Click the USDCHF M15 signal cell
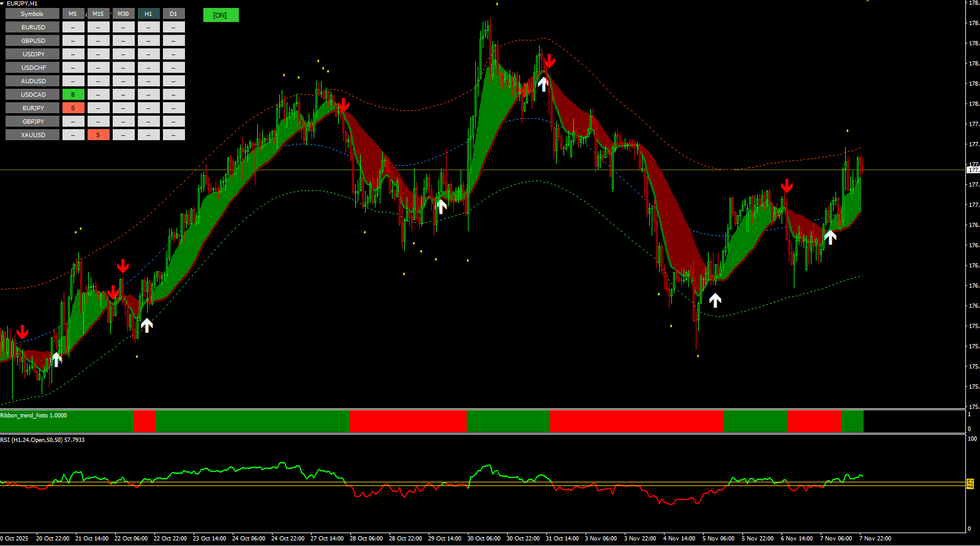Image resolution: width=980 pixels, height=546 pixels. (98, 67)
